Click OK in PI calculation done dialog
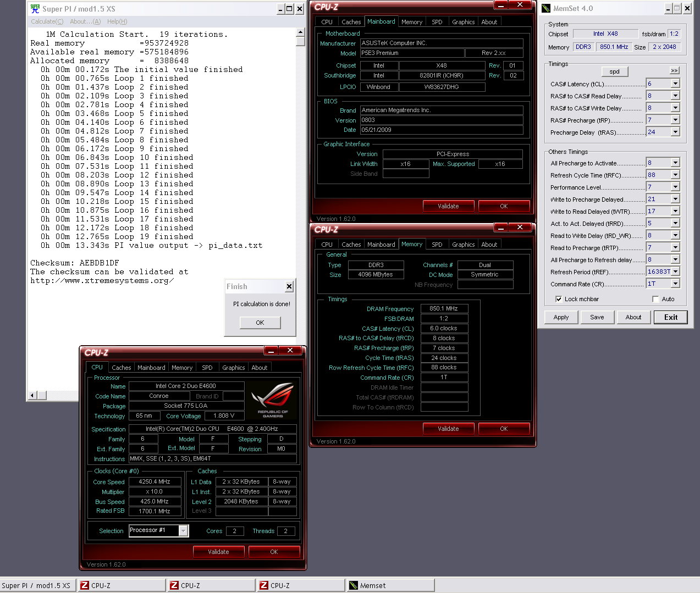The height and width of the screenshot is (593, 700). click(260, 323)
